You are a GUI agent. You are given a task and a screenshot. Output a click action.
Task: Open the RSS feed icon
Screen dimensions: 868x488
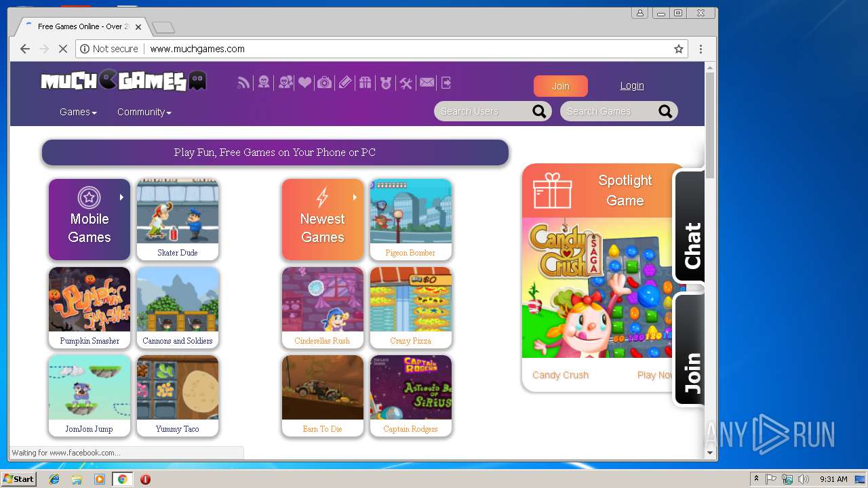tap(243, 83)
